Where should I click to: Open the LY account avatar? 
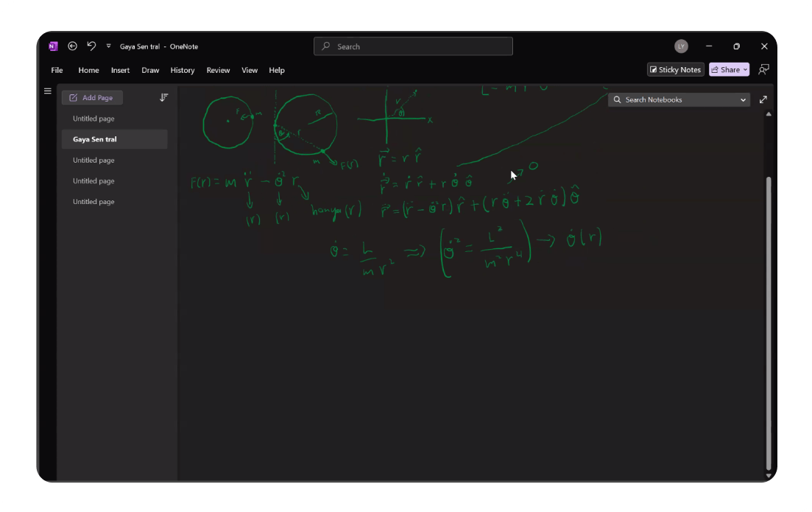(681, 46)
